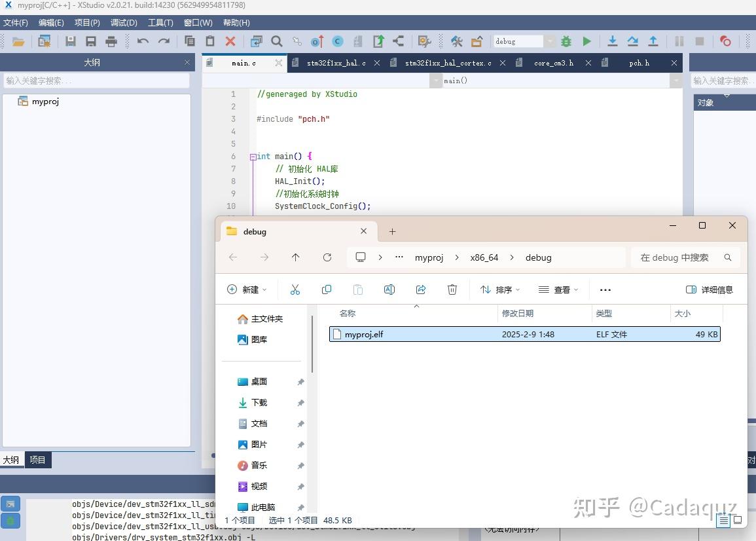Print the current file
Viewport: 756px width, 541px height.
pos(111,41)
